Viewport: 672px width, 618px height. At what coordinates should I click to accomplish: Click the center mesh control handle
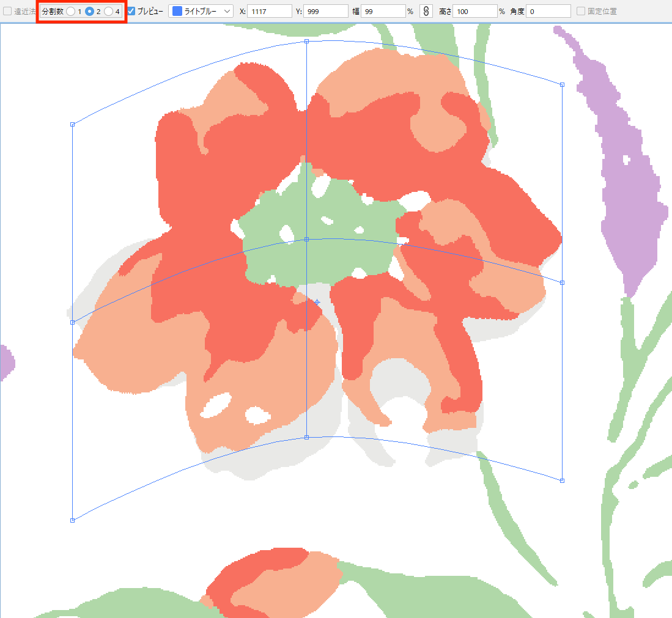[306, 240]
